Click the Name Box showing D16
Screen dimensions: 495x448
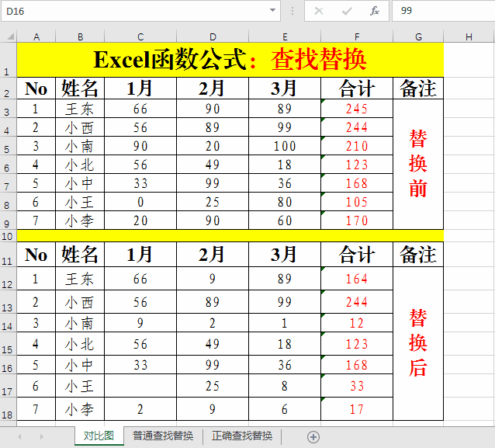(140, 11)
